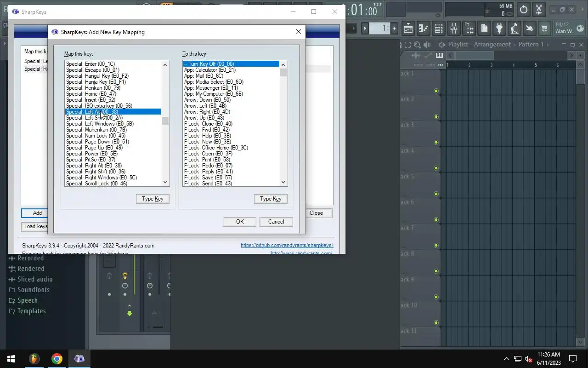
Task: Mute playlist Track 8 green LED
Action: 436,271
